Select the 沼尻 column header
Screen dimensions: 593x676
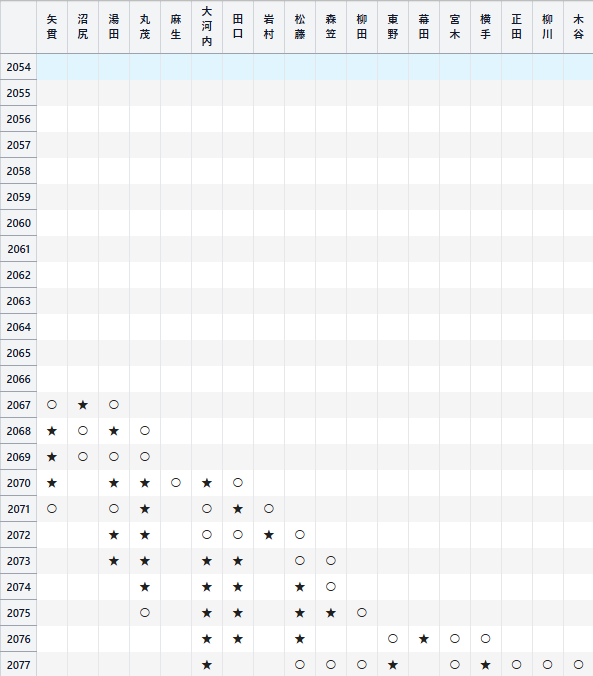pyautogui.click(x=83, y=27)
